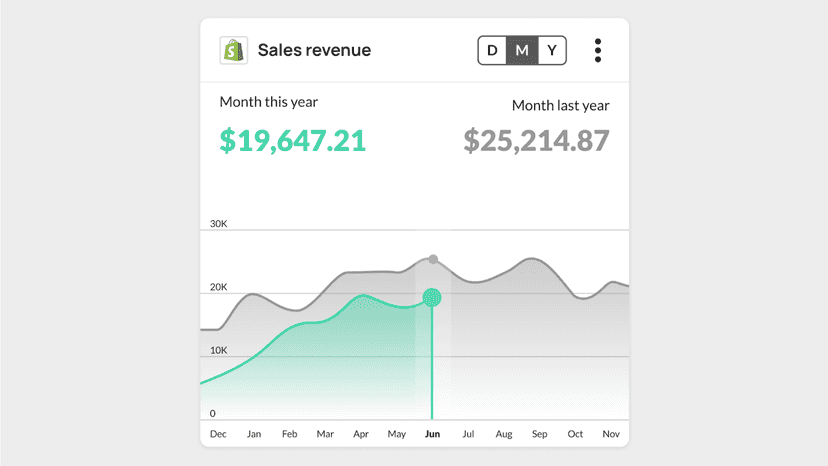Select the May label on the x-axis
This screenshot has height=466, width=828.
pos(397,434)
